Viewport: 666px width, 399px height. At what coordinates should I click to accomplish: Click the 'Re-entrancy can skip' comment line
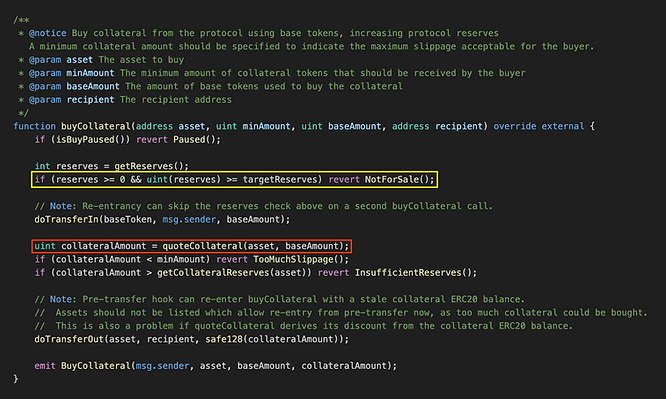click(x=263, y=206)
